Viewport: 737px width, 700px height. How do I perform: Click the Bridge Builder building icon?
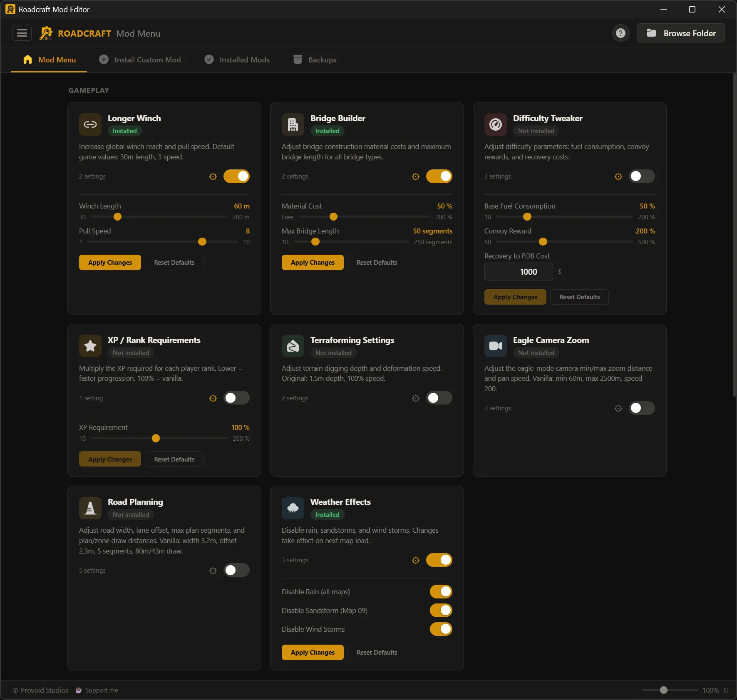[293, 124]
